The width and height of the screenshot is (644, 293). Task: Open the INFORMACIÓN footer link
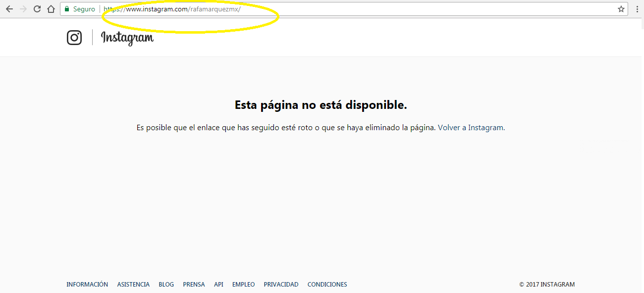pos(87,285)
